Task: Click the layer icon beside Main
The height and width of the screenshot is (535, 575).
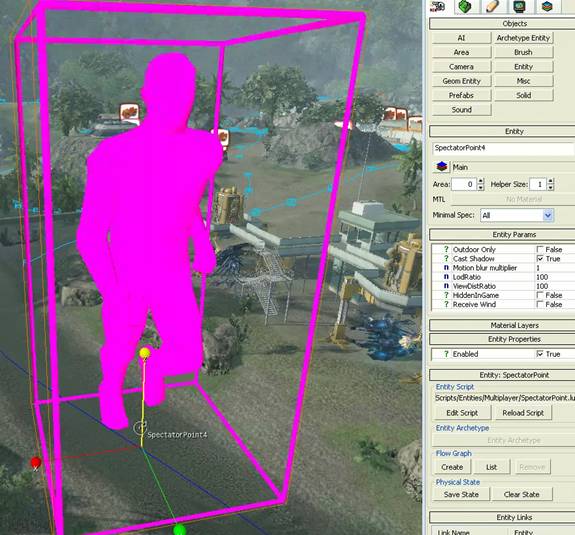Action: (x=442, y=167)
